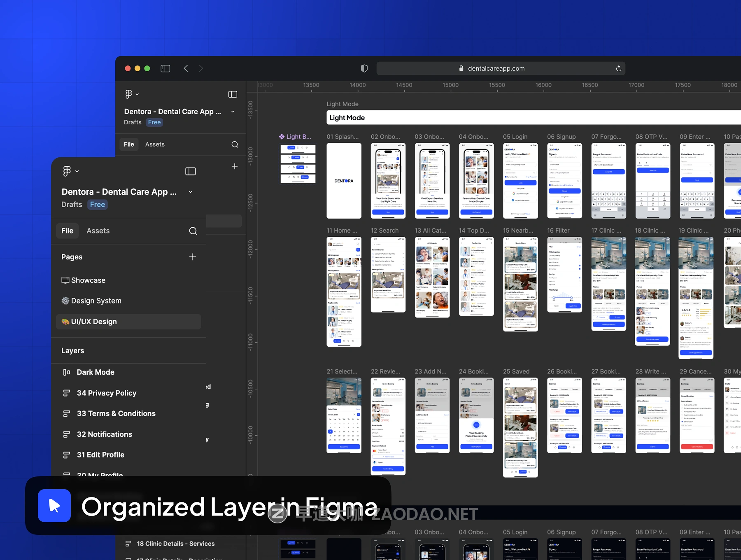Open the Figma main menu chevron
This screenshot has height=560, width=741.
coord(77,171)
